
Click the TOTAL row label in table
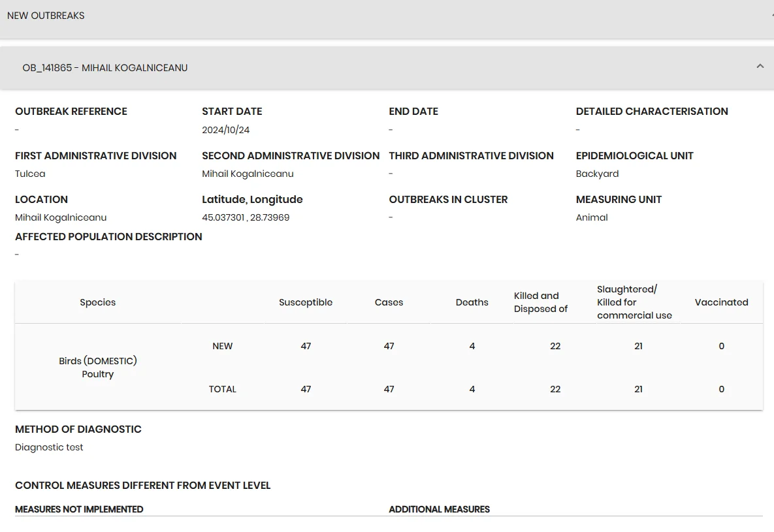tap(222, 389)
